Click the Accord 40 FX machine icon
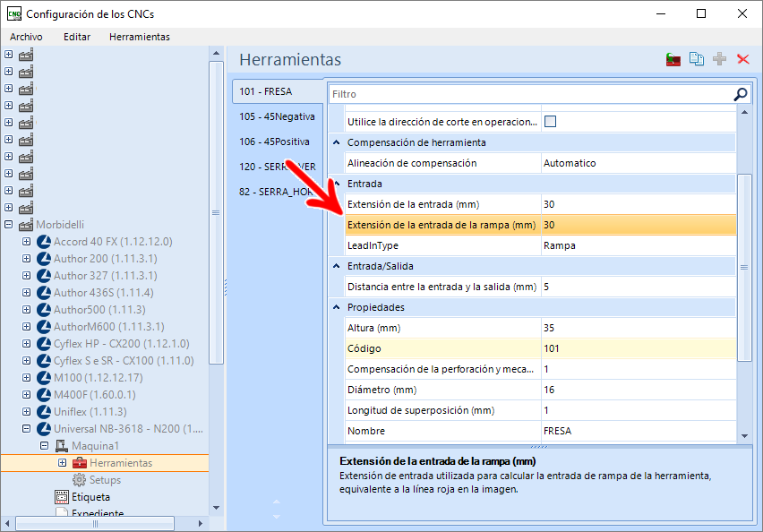Viewport: 763px width, 532px height. (44, 242)
